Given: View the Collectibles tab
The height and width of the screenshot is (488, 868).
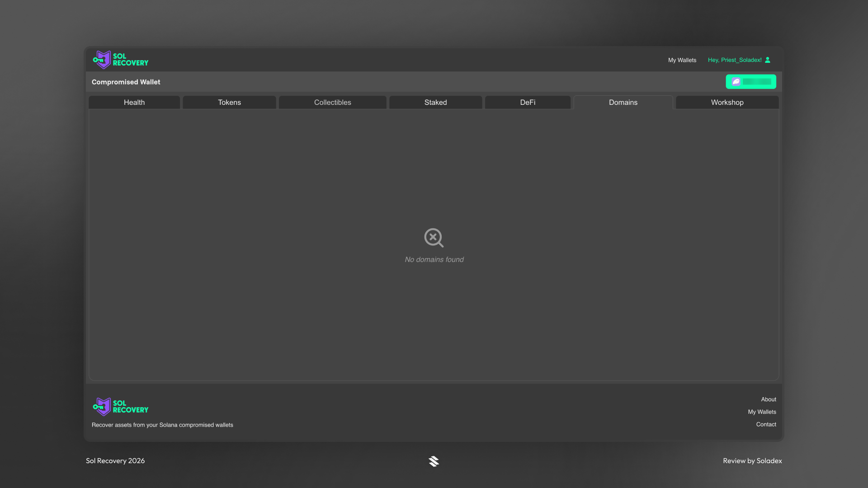Looking at the screenshot, I should coord(332,102).
